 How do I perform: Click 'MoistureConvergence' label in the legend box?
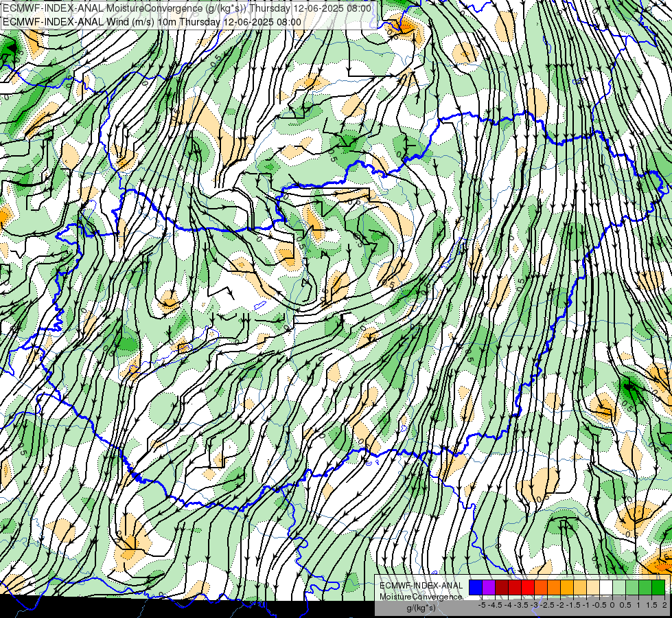421,597
